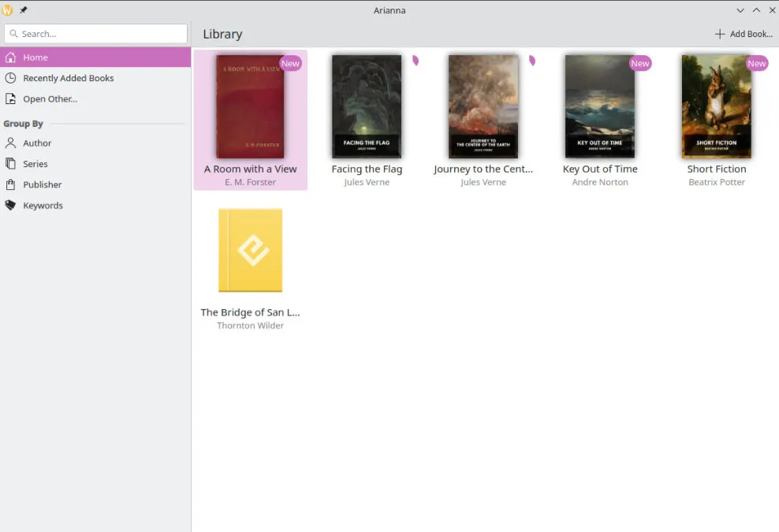Click the Jules Verne author label under Facing the Flag
This screenshot has height=532, width=779.
[367, 183]
